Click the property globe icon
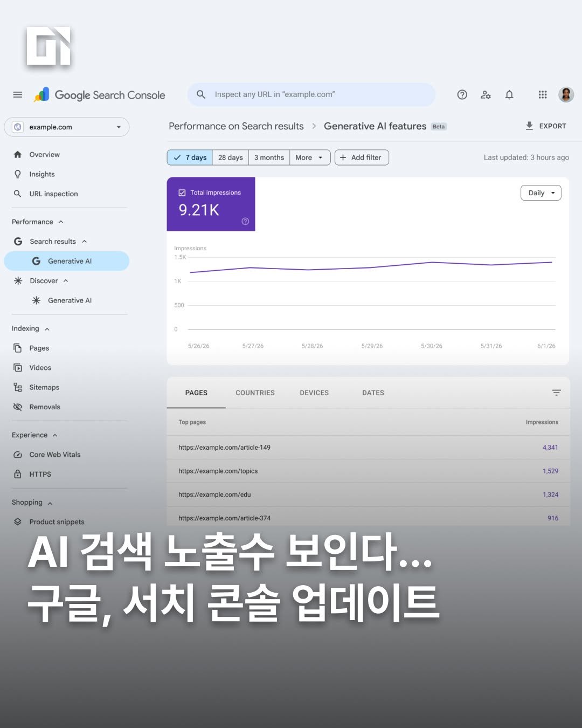Viewport: 582px width, 728px height. 18,127
